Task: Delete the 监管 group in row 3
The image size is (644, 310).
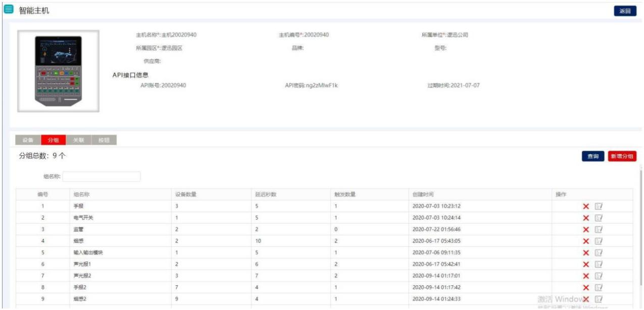Action: [x=586, y=230]
